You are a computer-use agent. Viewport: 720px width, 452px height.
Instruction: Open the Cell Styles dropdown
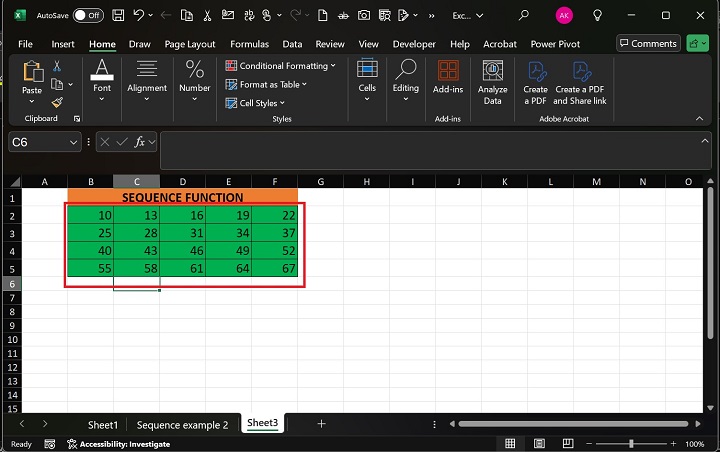pos(262,103)
